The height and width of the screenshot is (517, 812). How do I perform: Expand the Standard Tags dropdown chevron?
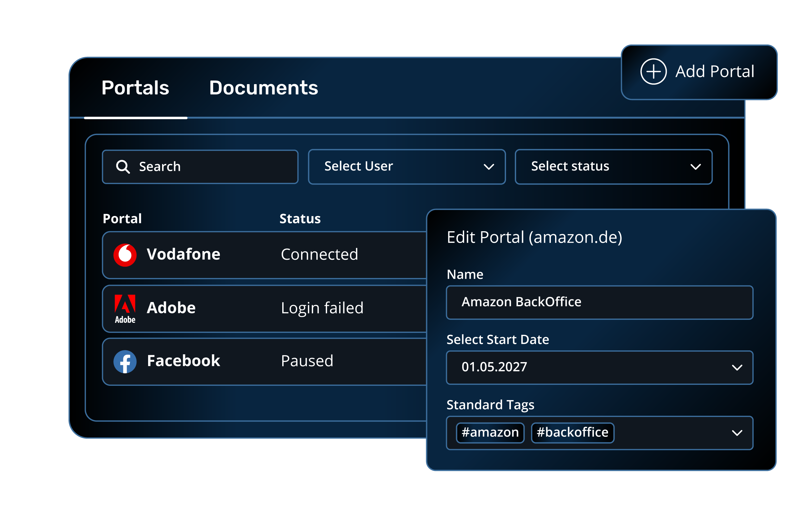pos(737,433)
